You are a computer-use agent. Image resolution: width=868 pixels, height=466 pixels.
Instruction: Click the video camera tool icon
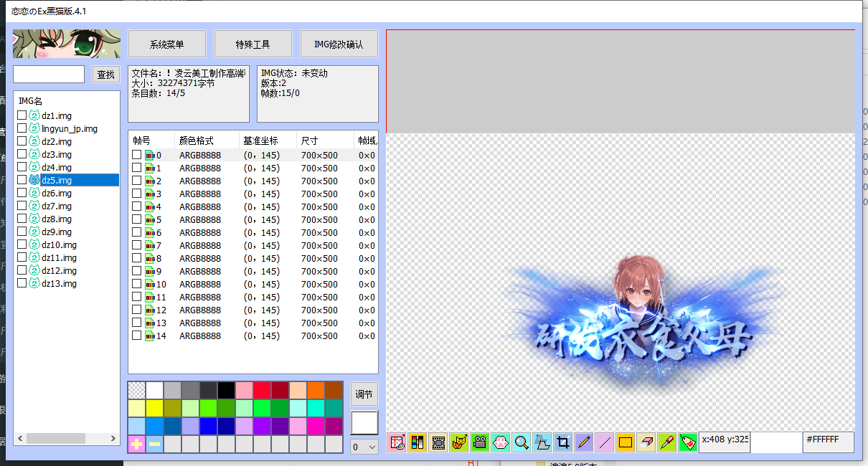480,442
